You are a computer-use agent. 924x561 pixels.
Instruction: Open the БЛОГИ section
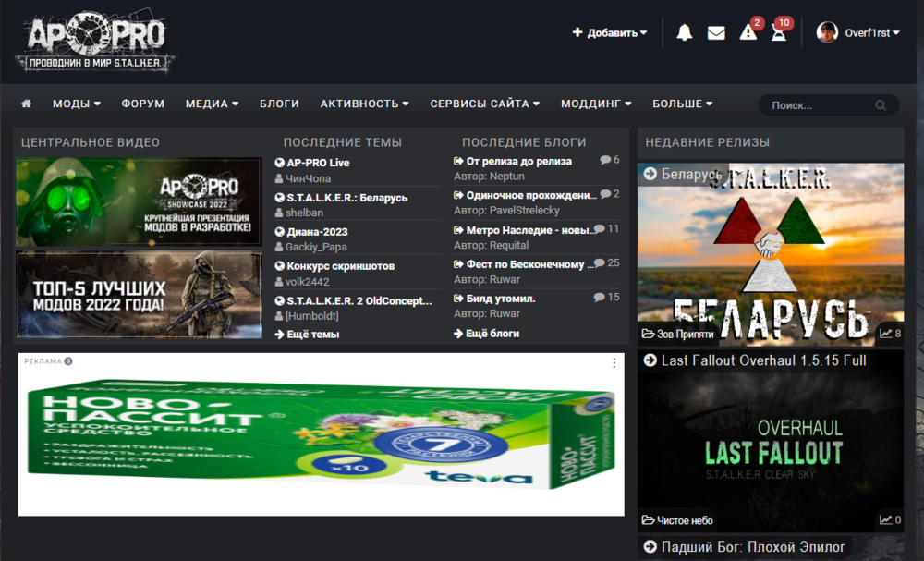pyautogui.click(x=279, y=104)
